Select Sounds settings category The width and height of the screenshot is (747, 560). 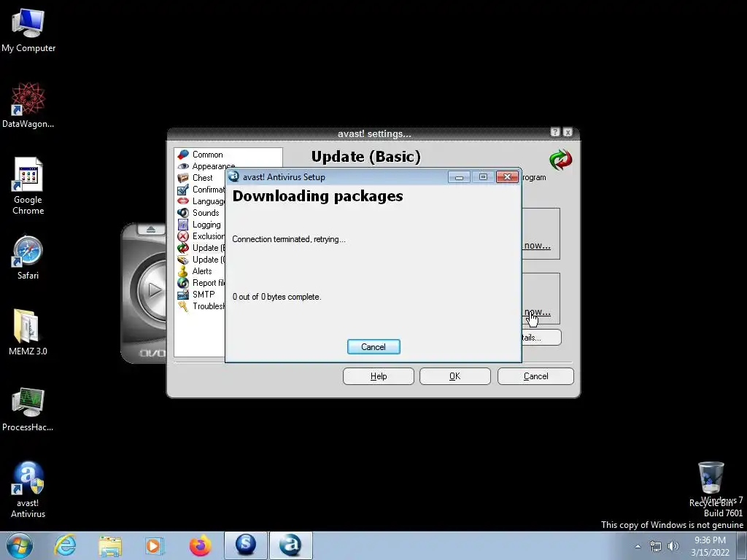pos(206,213)
